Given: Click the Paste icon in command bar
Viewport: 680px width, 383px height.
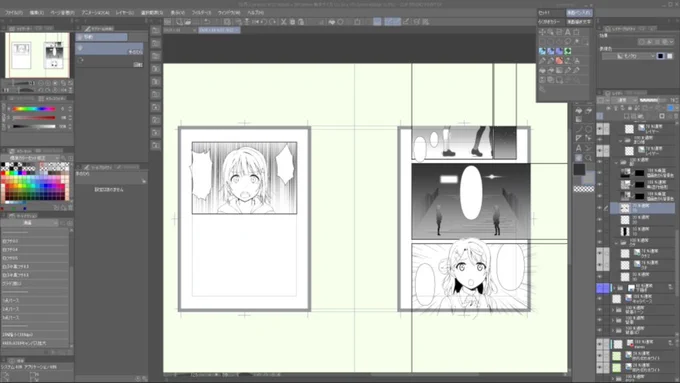Looking at the screenshot, I should pyautogui.click(x=301, y=22).
